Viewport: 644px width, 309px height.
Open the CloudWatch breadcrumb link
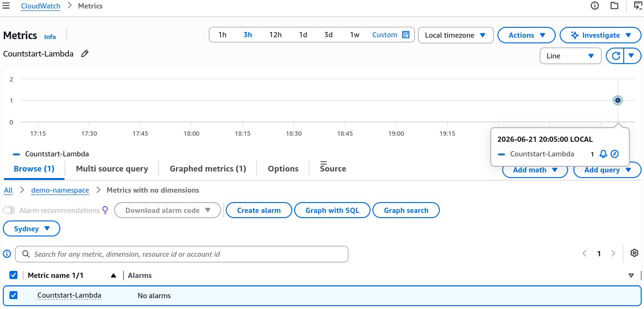(41, 6)
